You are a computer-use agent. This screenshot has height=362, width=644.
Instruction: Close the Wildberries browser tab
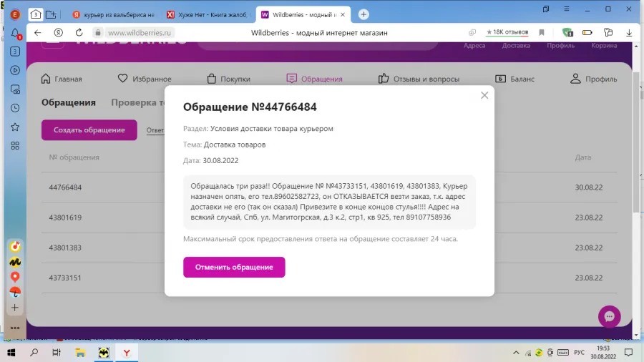pos(343,14)
